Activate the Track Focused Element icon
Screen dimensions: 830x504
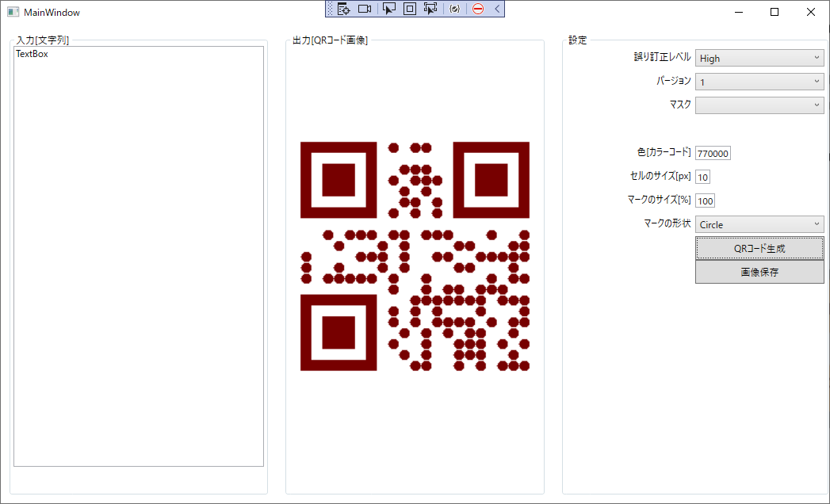pos(430,9)
